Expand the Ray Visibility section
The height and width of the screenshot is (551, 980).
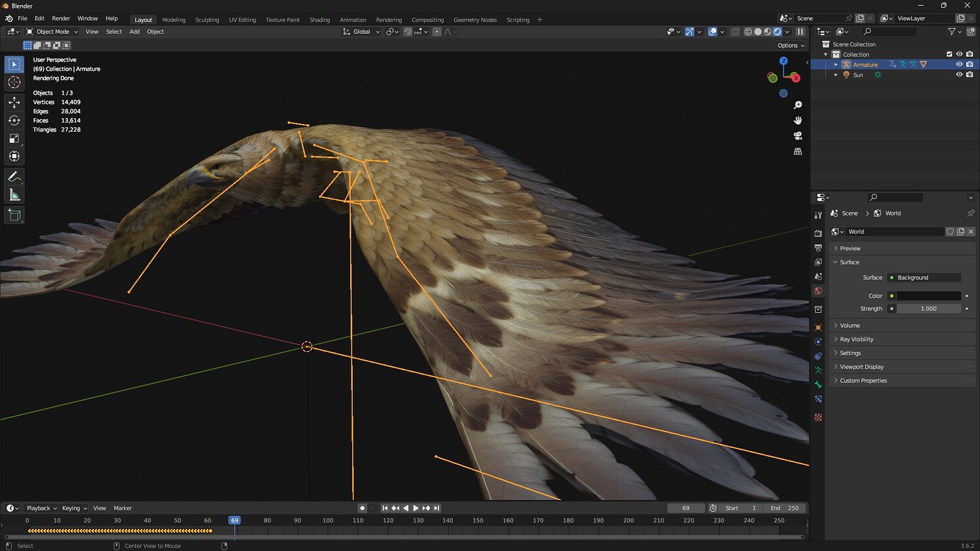[x=857, y=339]
